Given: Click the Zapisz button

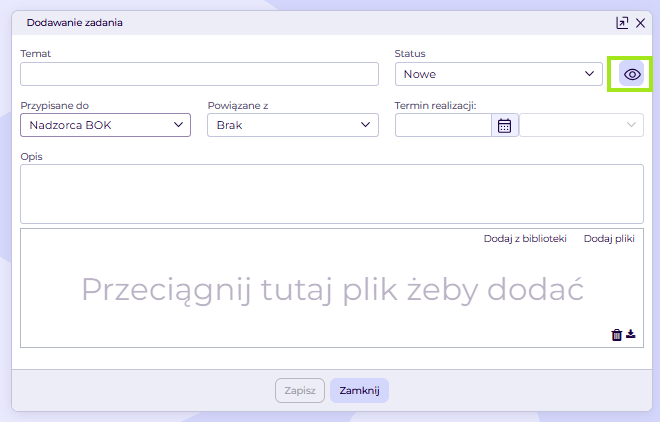Looking at the screenshot, I should (300, 390).
